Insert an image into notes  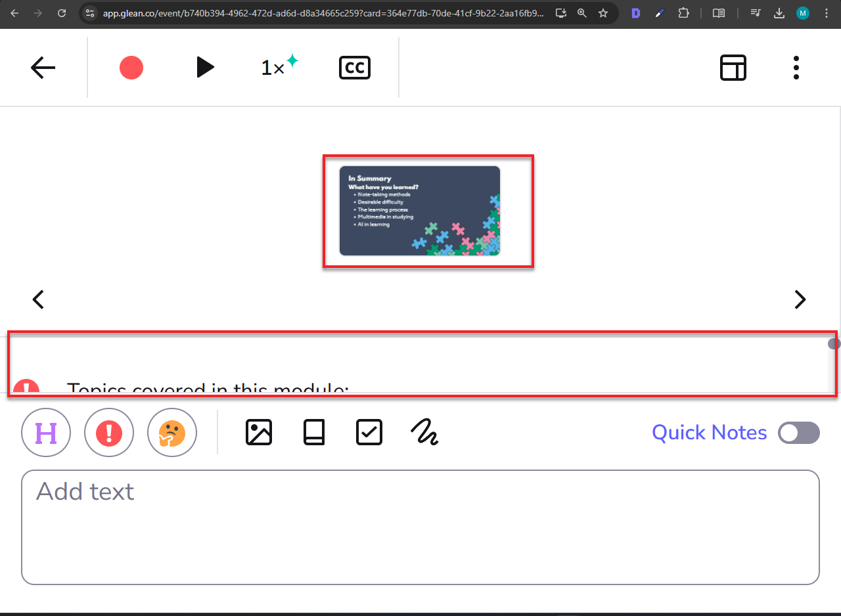pyautogui.click(x=259, y=433)
